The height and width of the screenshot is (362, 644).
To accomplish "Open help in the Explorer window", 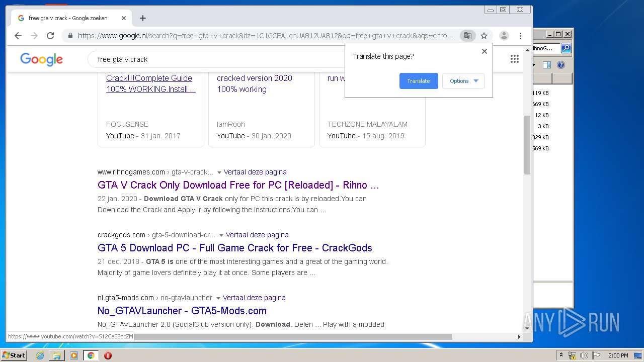I will click(561, 65).
